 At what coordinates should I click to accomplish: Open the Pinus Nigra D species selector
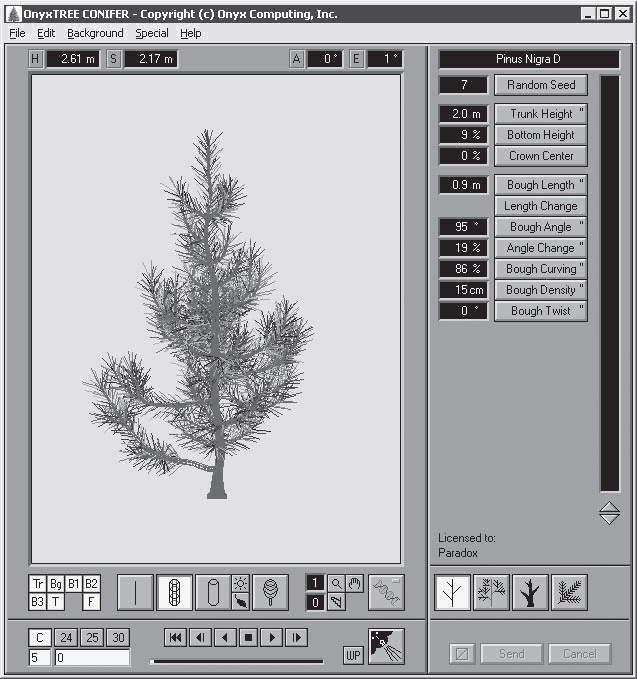pos(529,59)
